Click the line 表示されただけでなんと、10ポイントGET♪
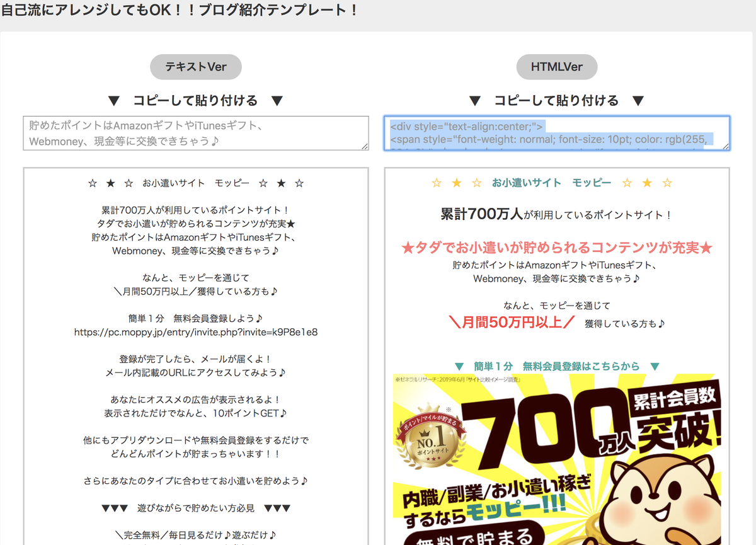 tap(196, 413)
